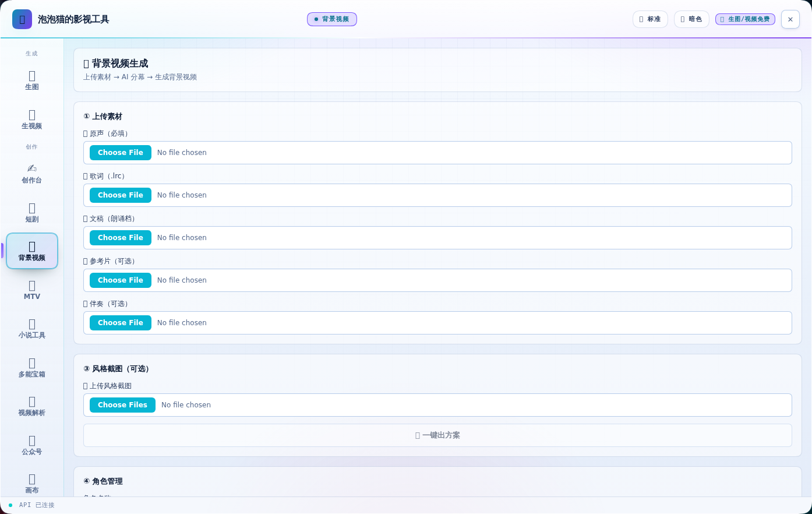Open the 生视频 sidebar item
Viewport: 812px width, 514px height.
32,119
